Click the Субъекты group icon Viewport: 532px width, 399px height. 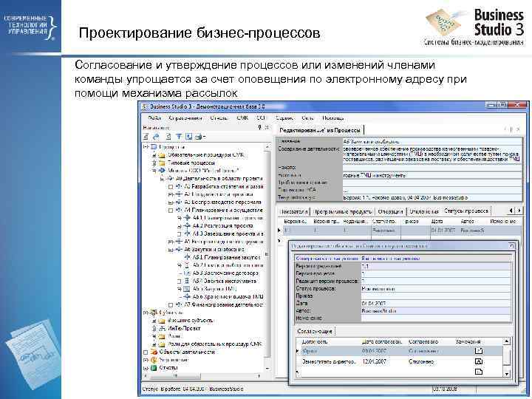coord(154,313)
